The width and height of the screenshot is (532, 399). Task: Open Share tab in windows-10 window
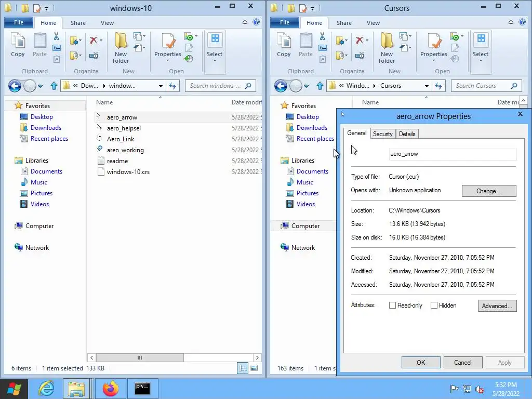78,23
